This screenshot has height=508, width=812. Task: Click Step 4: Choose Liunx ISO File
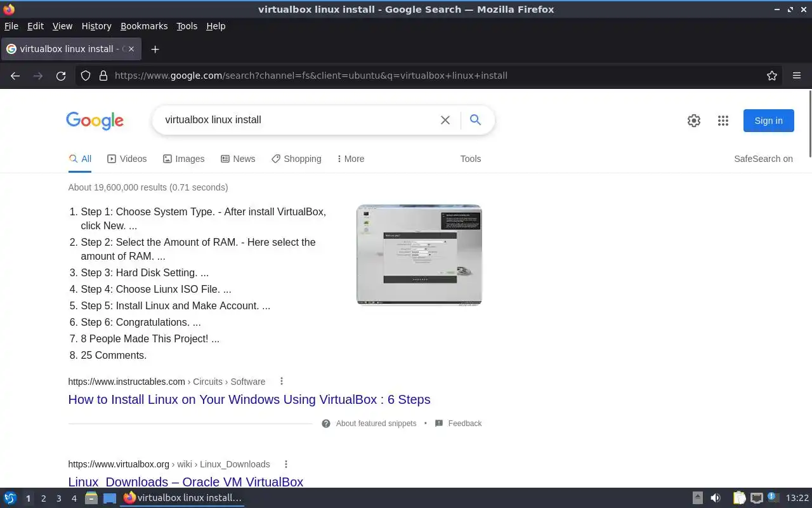pos(156,289)
